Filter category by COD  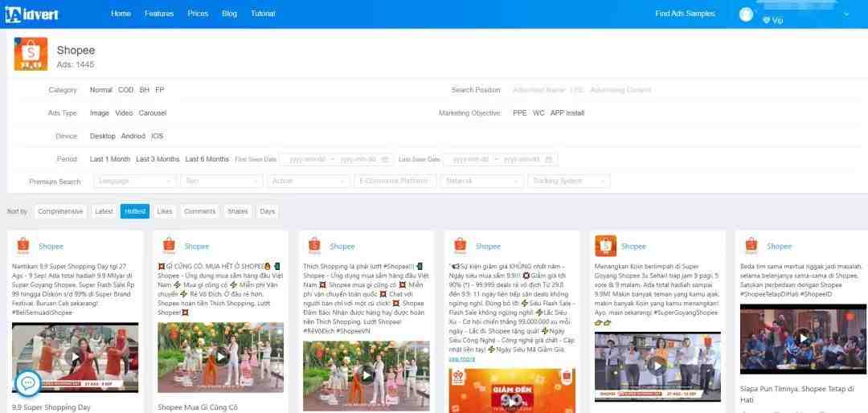[125, 90]
